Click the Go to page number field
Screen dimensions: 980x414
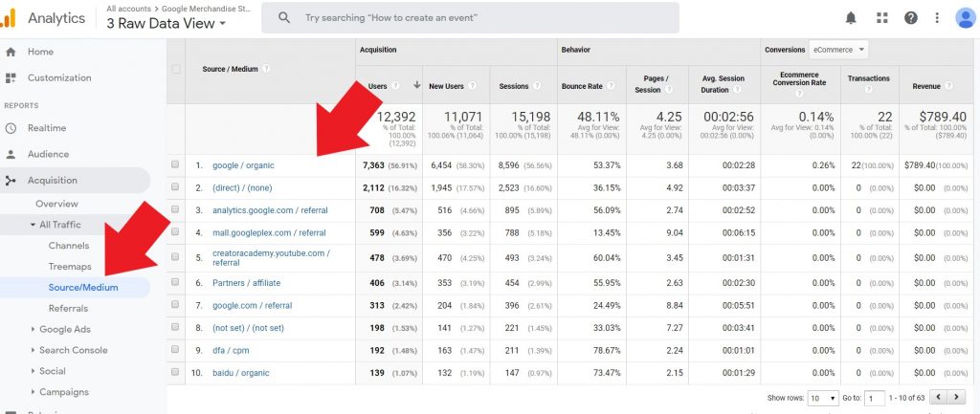coord(875,398)
